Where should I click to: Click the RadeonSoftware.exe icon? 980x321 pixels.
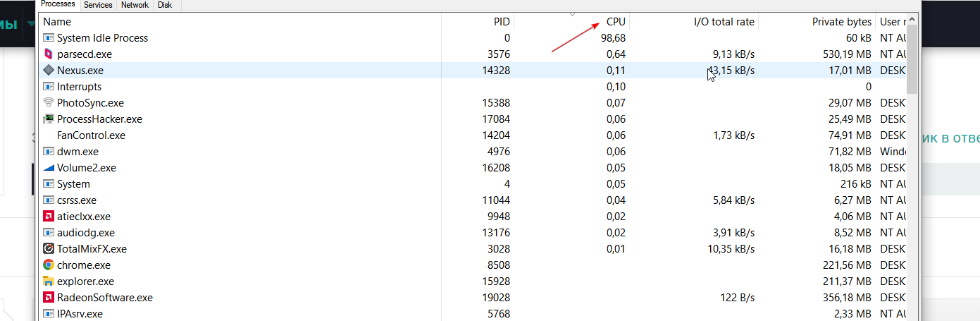coord(49,298)
